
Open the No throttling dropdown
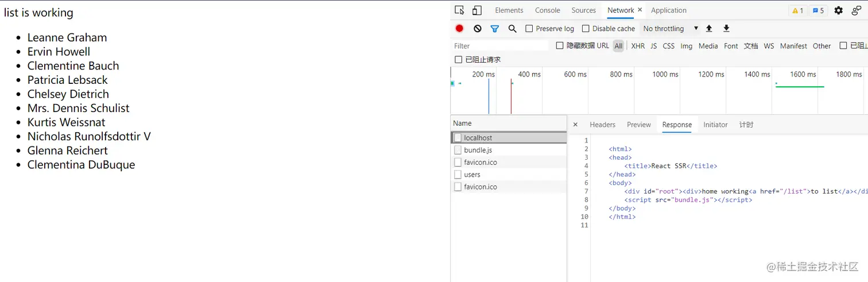tap(671, 29)
